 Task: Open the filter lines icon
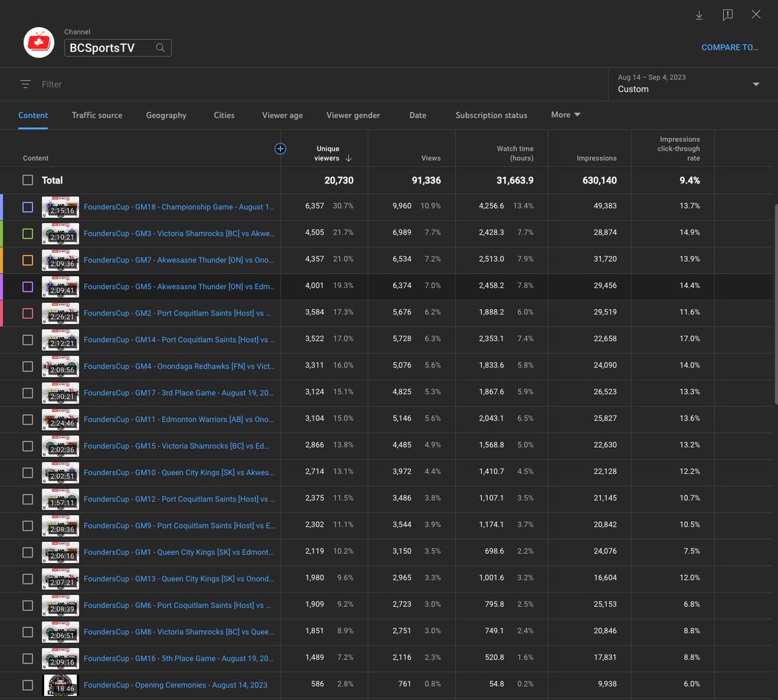point(25,84)
